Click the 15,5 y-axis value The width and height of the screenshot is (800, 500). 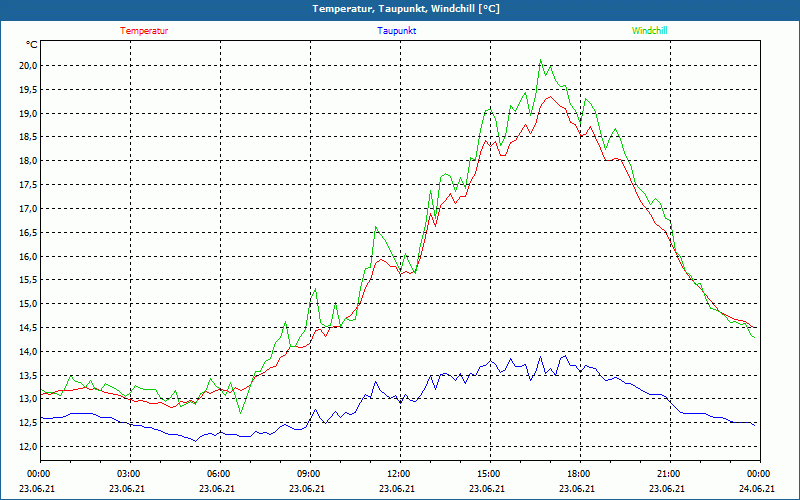click(x=29, y=280)
